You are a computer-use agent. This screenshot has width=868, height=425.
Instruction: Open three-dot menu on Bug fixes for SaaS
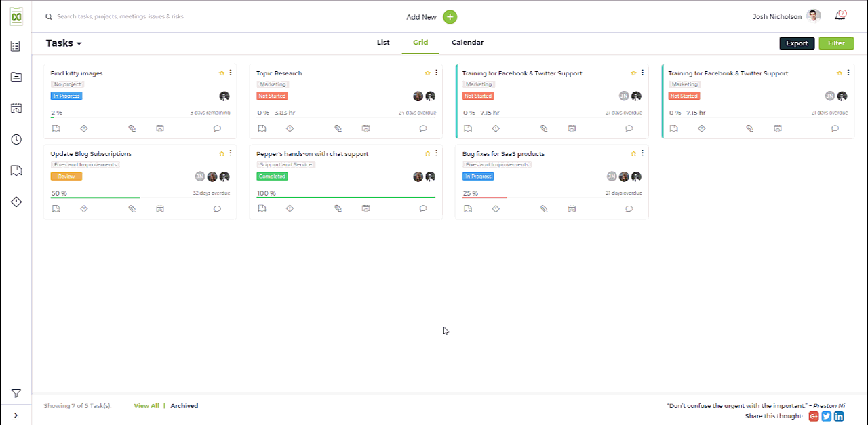tap(643, 154)
